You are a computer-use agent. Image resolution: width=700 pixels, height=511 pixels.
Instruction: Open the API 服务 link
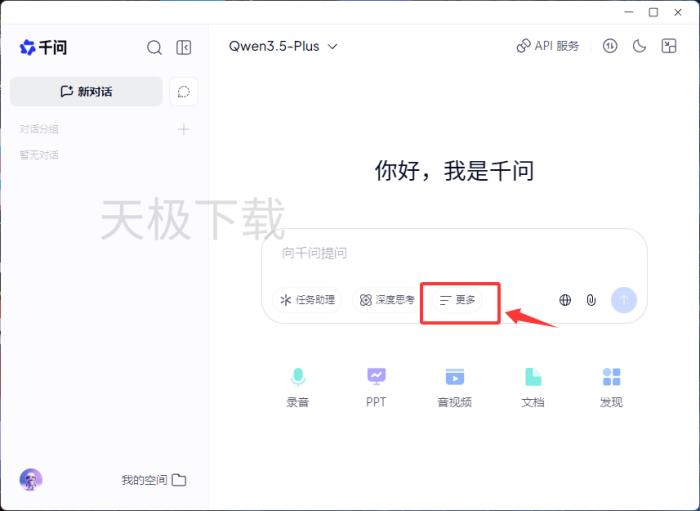[x=548, y=46]
